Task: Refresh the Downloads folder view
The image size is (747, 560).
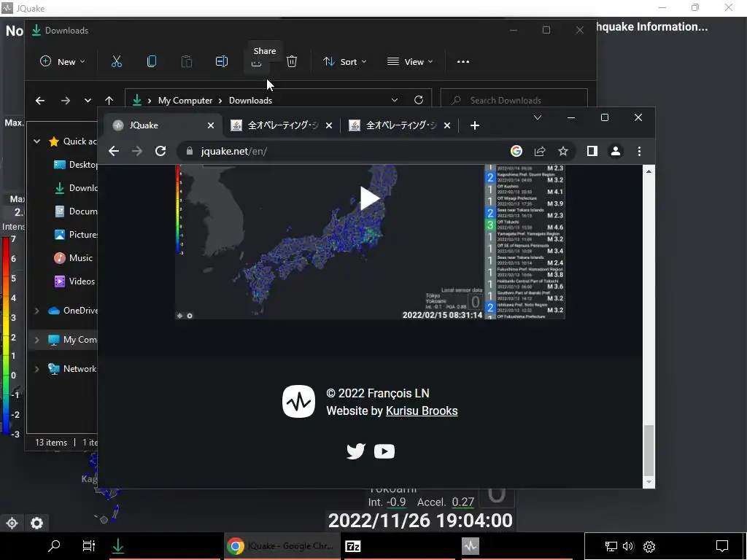Action: (x=419, y=100)
